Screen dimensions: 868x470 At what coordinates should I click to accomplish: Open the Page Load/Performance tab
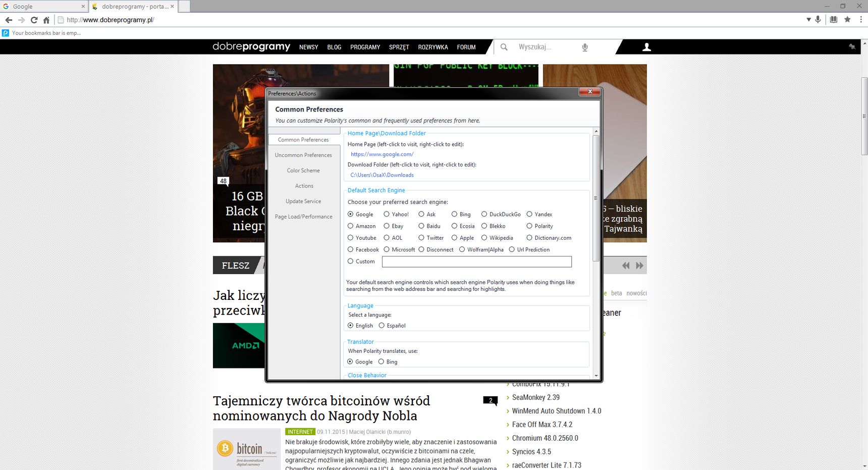tap(303, 217)
